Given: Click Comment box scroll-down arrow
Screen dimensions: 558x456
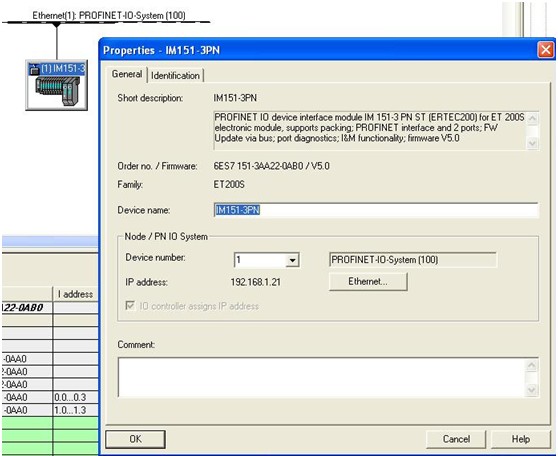Looking at the screenshot, I should (x=532, y=390).
